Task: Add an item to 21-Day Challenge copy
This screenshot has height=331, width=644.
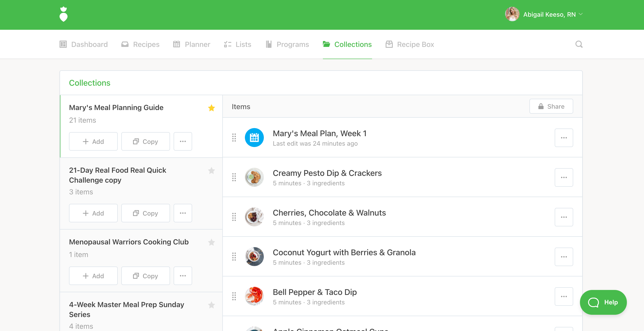Action: (x=93, y=213)
